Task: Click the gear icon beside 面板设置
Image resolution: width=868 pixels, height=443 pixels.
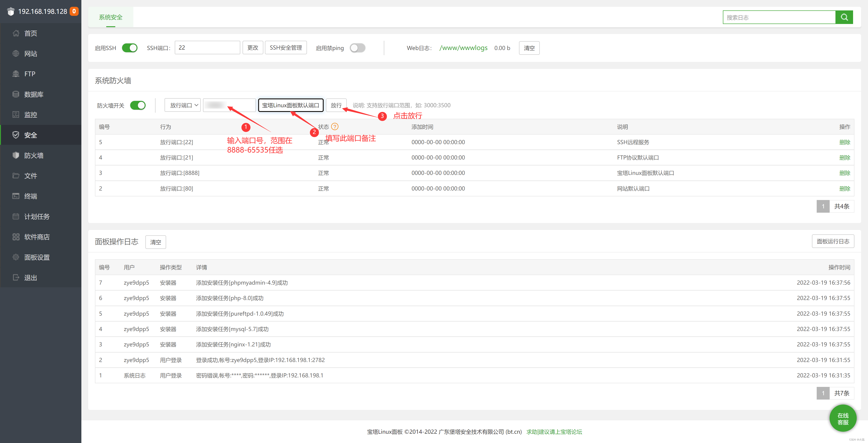Action: click(16, 257)
